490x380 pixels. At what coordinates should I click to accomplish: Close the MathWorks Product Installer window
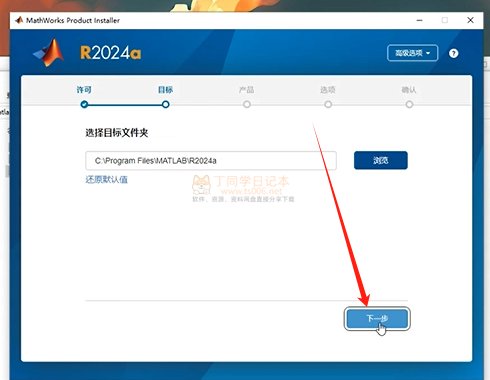click(x=470, y=20)
